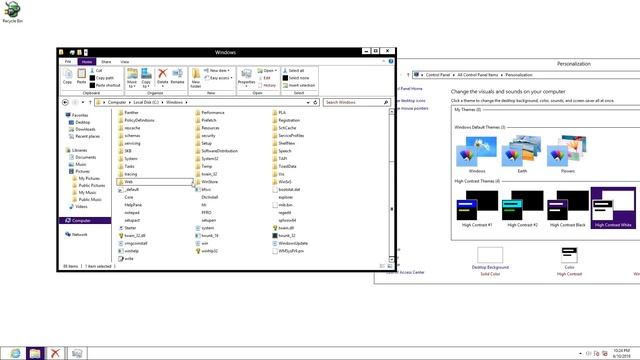This screenshot has width=640, height=360.
Task: Select Computer in navigation pane
Action: [85, 220]
